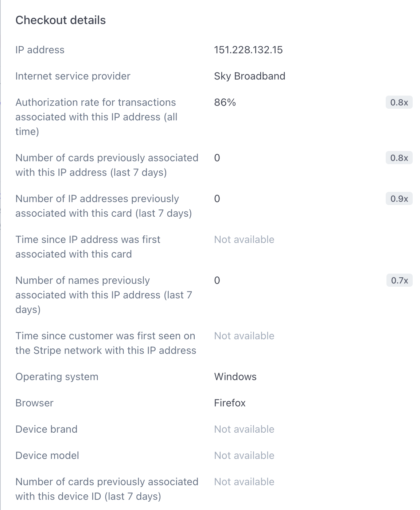The width and height of the screenshot is (420, 510).
Task: Click the Sky Broadband provider value
Action: 249,76
